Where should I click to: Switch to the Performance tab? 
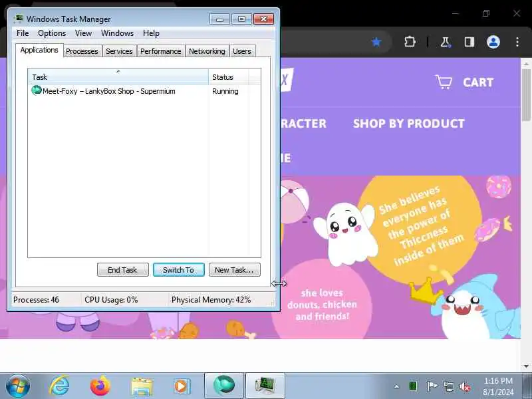tap(161, 51)
